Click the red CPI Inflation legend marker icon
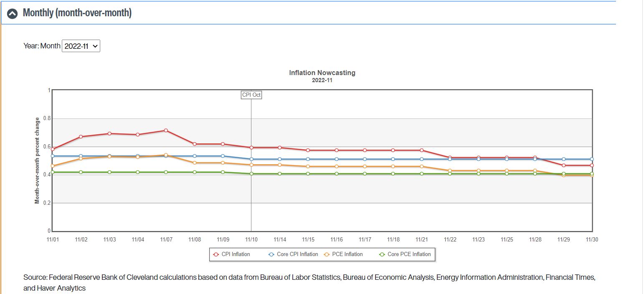The image size is (644, 294). pyautogui.click(x=216, y=254)
